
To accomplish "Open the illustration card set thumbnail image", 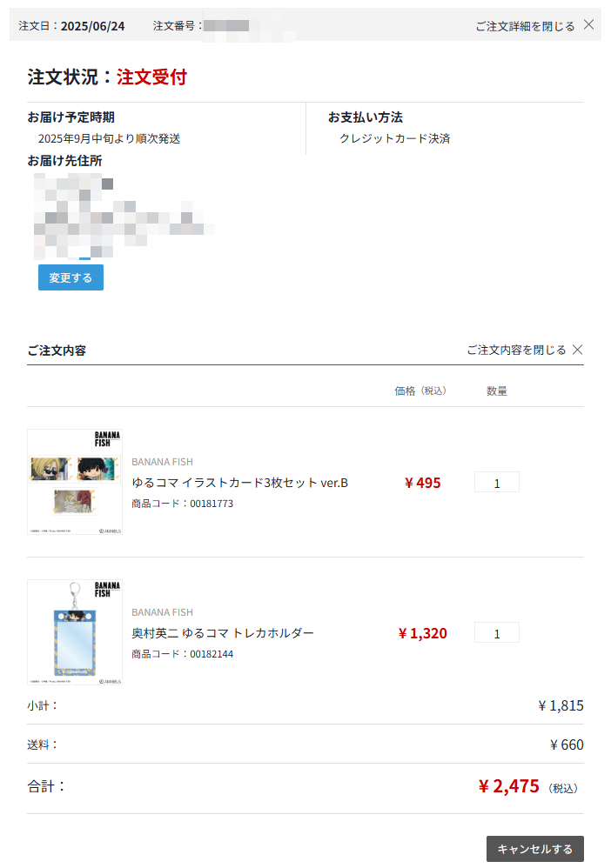I will [x=75, y=482].
